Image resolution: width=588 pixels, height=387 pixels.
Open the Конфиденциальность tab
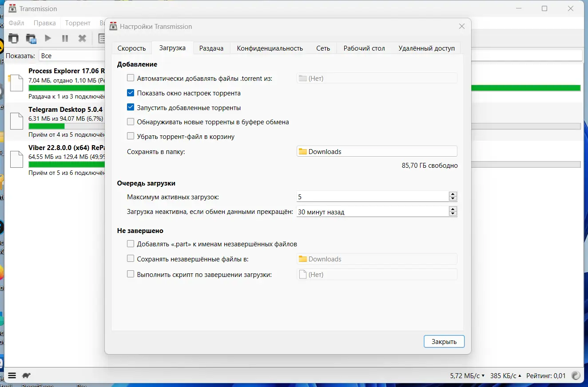pos(270,48)
